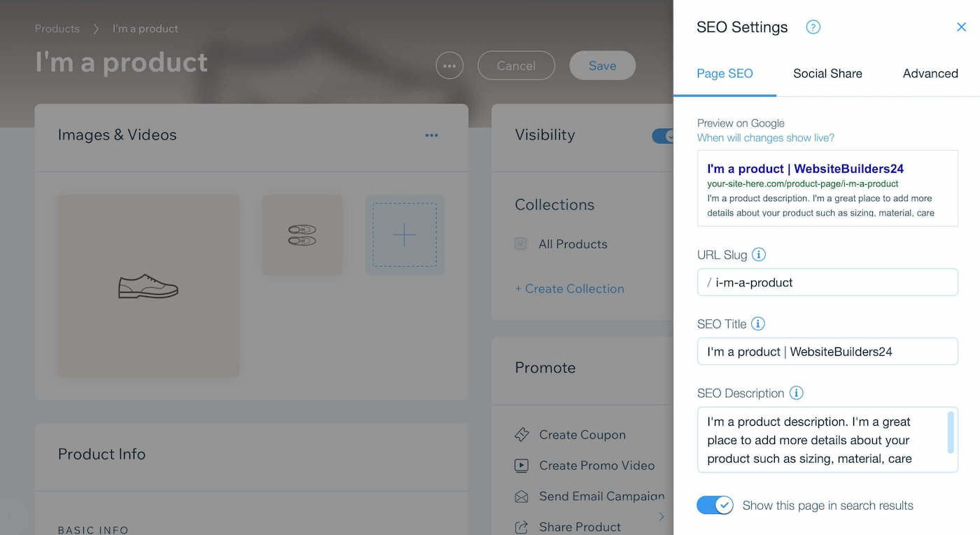
Task: Select the main shoe product image
Action: point(148,286)
